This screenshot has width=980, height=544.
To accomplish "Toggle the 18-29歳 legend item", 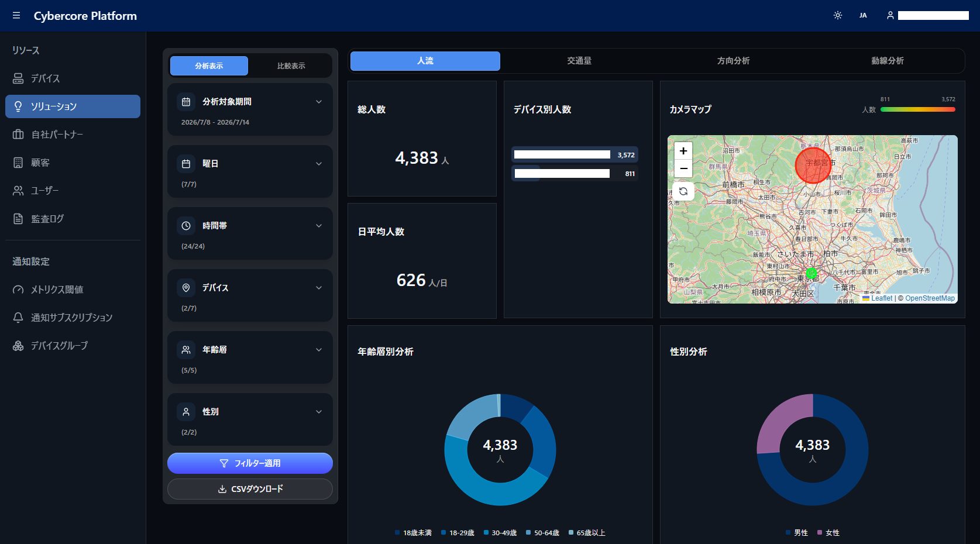I will (458, 533).
